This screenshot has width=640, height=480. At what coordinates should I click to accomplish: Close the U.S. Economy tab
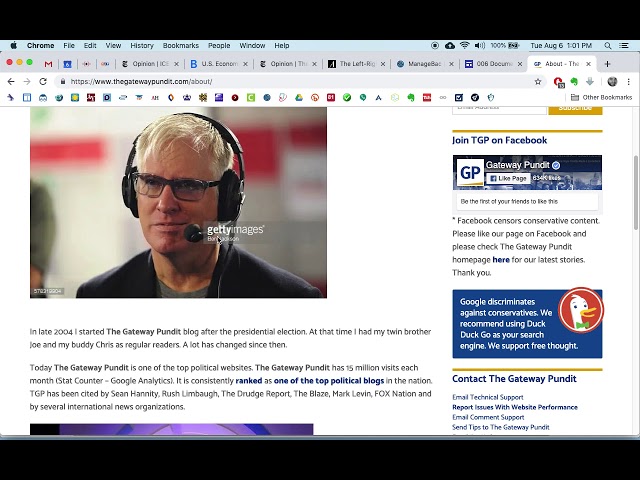pyautogui.click(x=245, y=64)
